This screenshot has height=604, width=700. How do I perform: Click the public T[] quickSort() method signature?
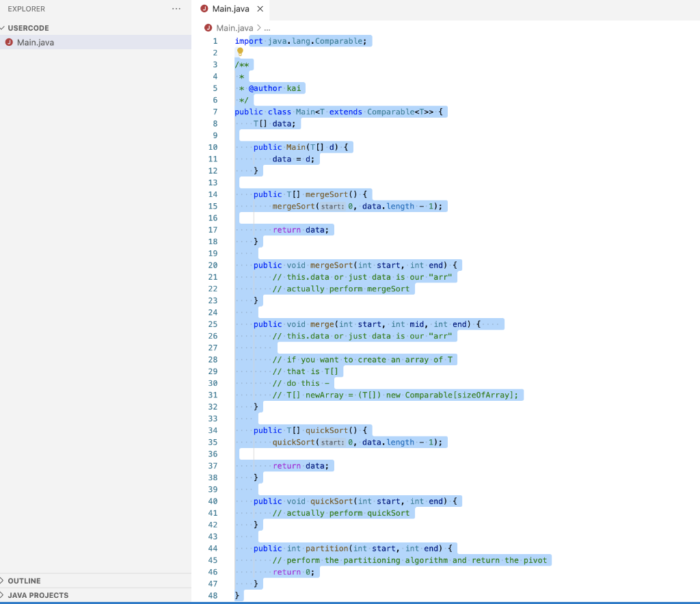pyautogui.click(x=310, y=430)
